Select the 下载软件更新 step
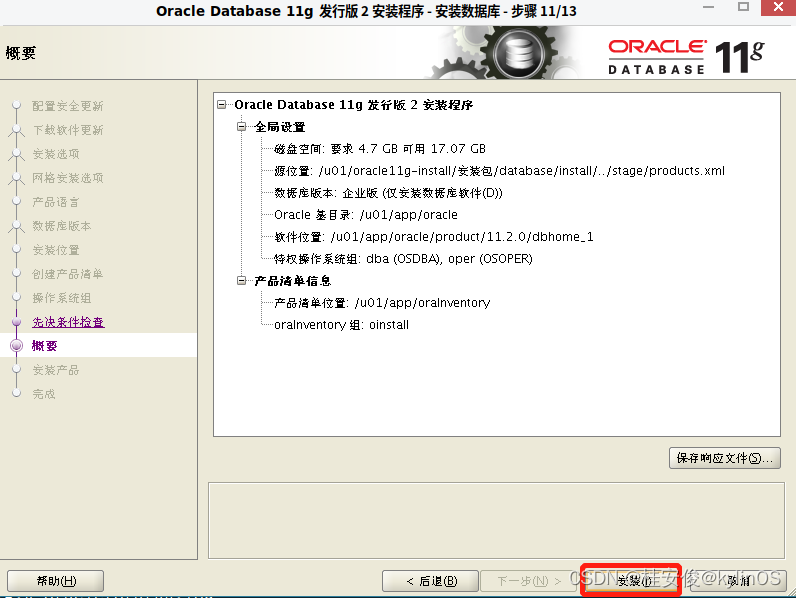This screenshot has height=598, width=796. pos(68,130)
